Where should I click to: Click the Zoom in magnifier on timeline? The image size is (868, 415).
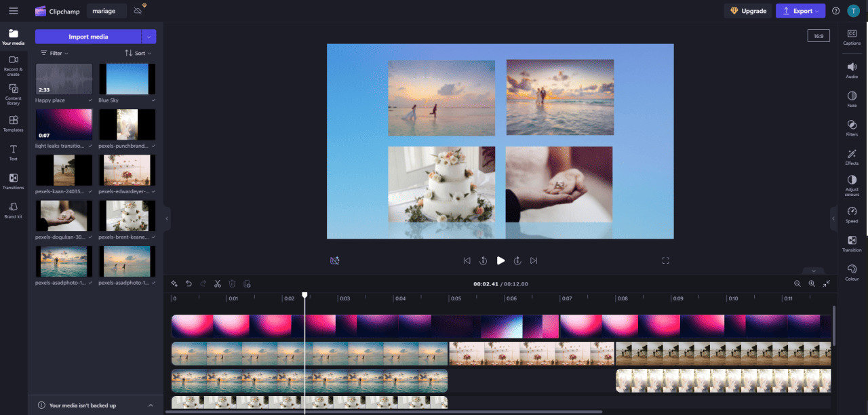pos(812,283)
